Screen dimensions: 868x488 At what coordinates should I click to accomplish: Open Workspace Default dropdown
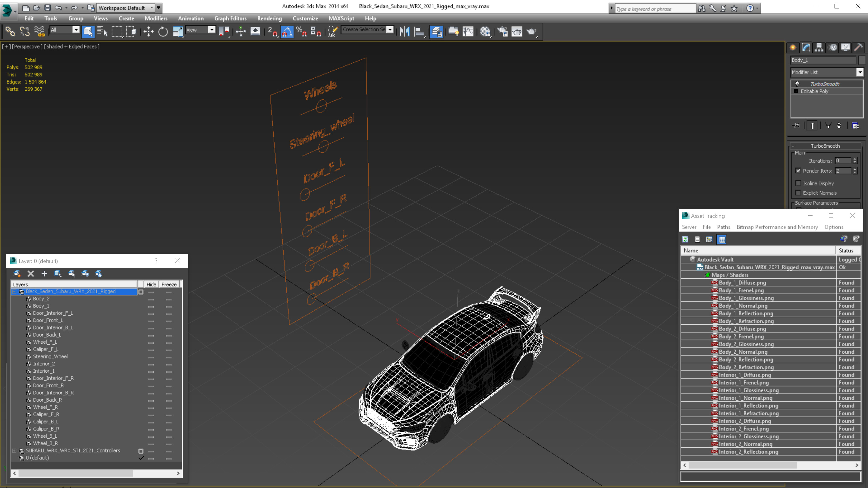[152, 8]
